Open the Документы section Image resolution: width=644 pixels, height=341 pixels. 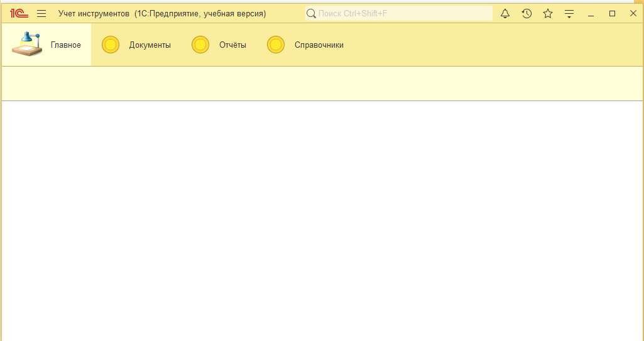(x=136, y=45)
